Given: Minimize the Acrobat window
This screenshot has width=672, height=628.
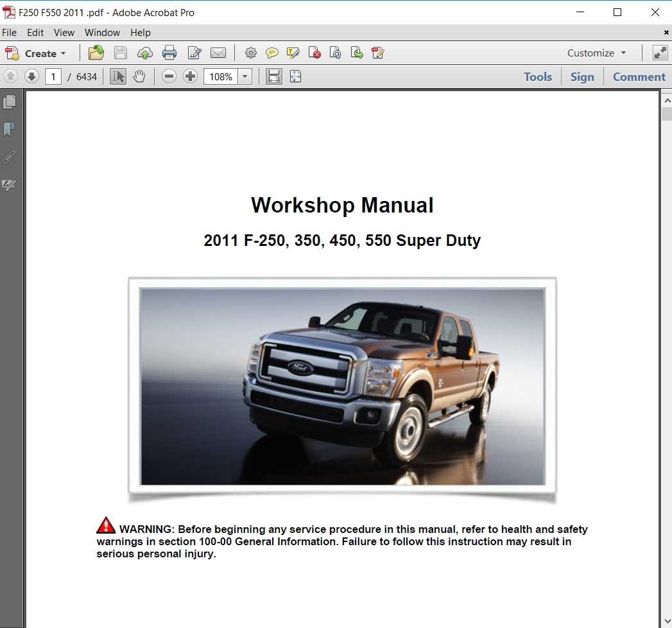Looking at the screenshot, I should [580, 12].
